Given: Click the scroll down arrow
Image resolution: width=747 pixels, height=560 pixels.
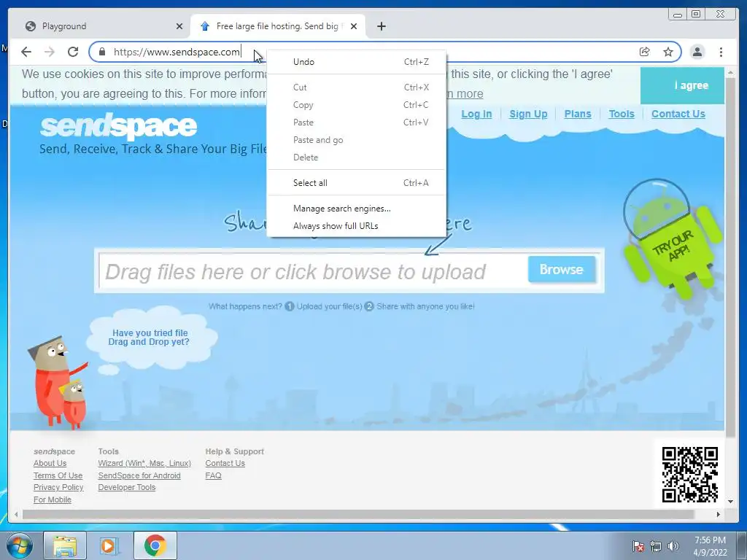Looking at the screenshot, I should pyautogui.click(x=730, y=502).
